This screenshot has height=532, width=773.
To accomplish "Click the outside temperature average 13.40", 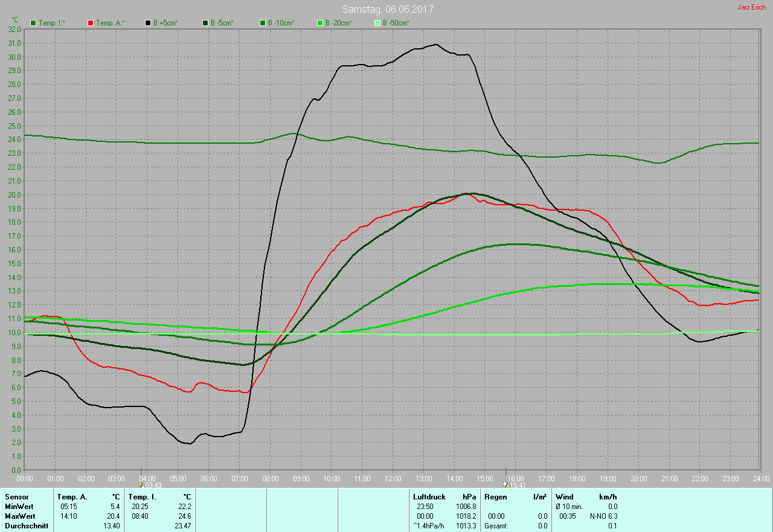I will click(112, 525).
